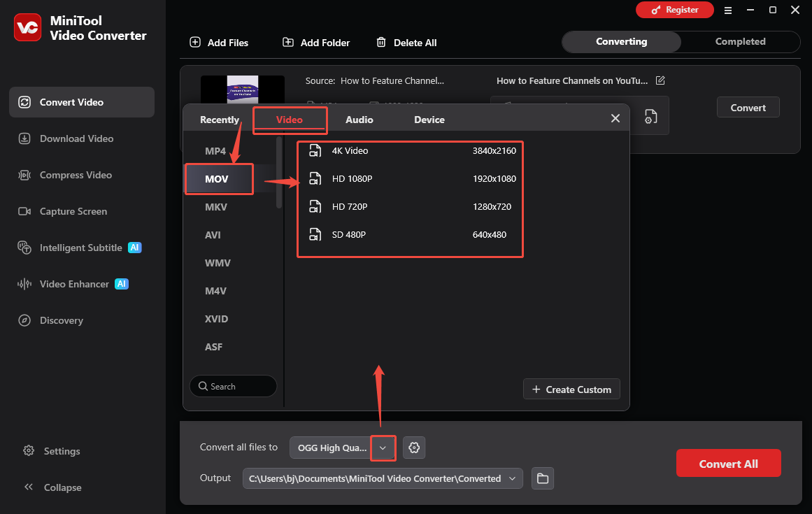Edit the output file name icon
The width and height of the screenshot is (812, 514).
coord(660,80)
